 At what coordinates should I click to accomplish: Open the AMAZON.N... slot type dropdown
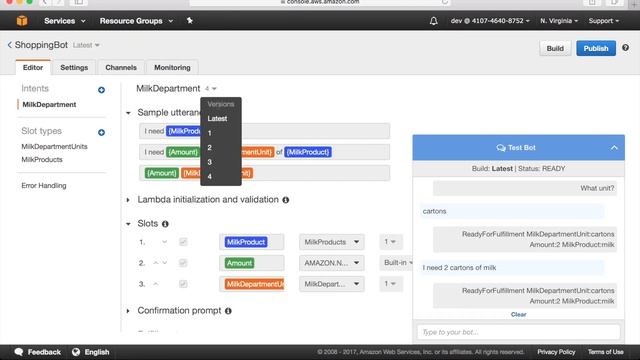point(331,263)
